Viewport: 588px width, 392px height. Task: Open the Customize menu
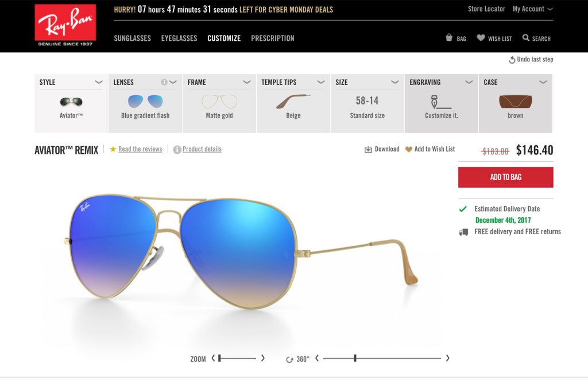(x=224, y=38)
